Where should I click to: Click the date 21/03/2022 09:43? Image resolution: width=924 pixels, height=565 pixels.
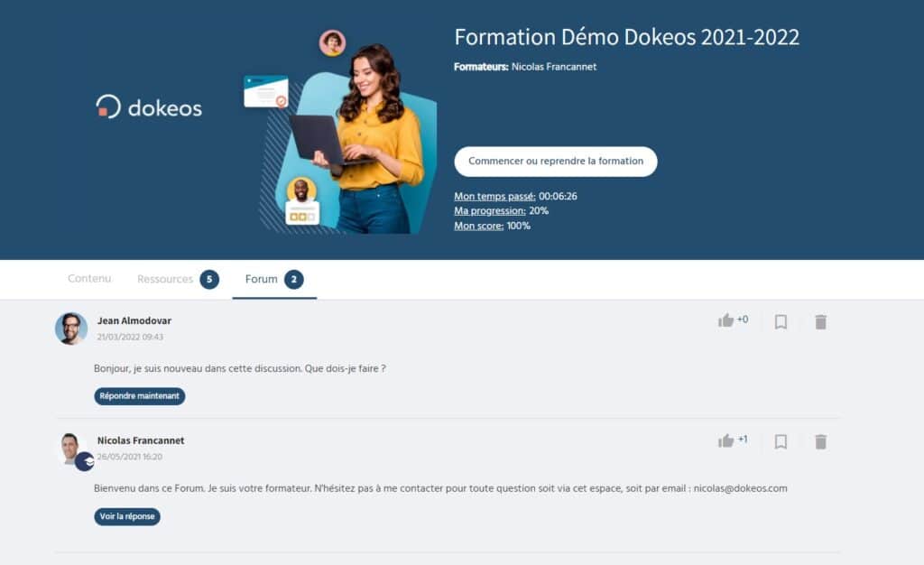click(x=130, y=337)
